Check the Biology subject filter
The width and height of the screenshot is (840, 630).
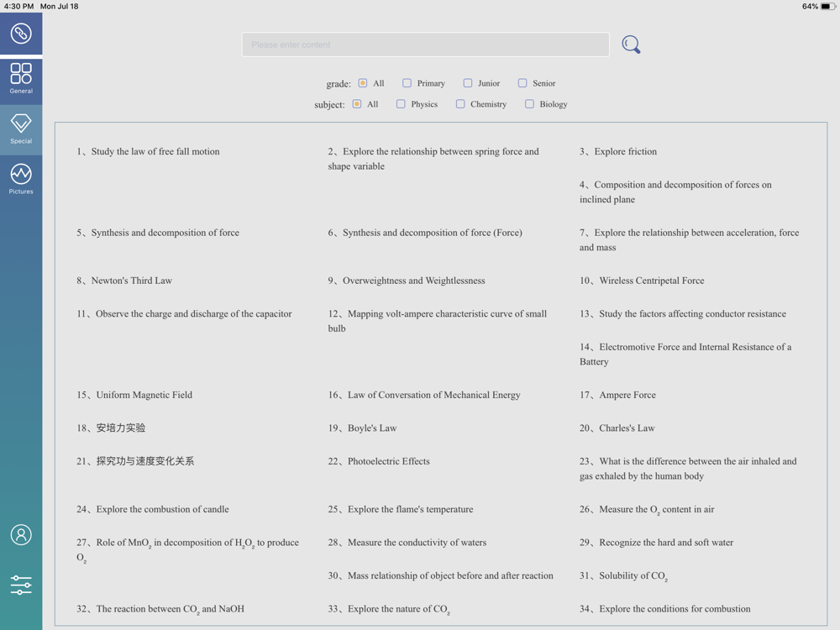529,104
